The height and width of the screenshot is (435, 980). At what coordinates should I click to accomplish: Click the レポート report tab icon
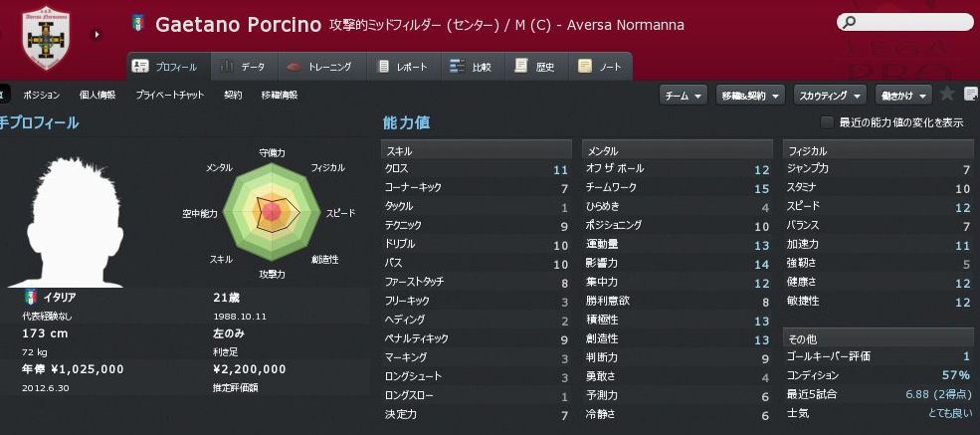(x=385, y=67)
